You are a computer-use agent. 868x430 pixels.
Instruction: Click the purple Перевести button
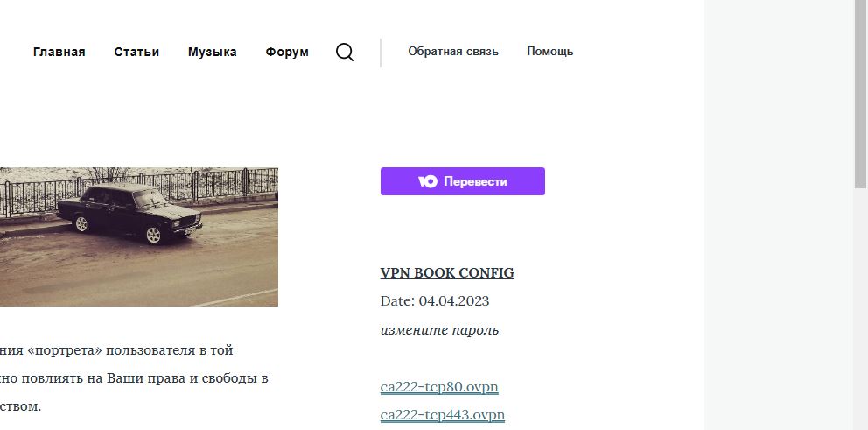click(x=463, y=181)
